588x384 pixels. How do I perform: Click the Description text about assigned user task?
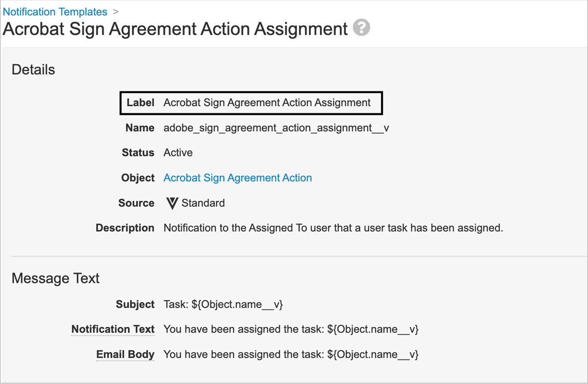[333, 227]
